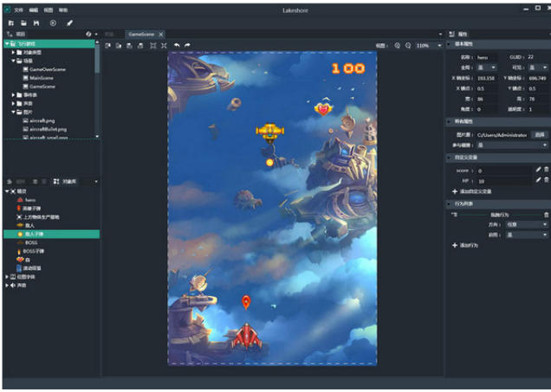The width and height of the screenshot is (551, 392).
Task: Open the 帮助 menu
Action: 63,10
